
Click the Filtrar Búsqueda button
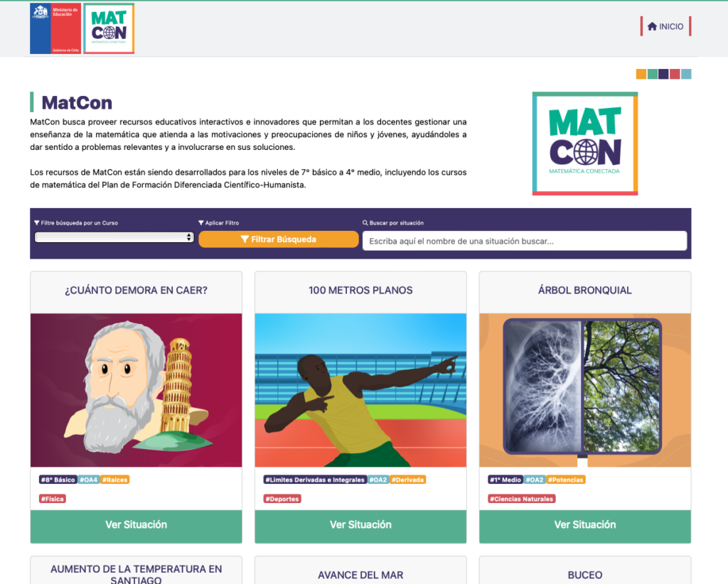pyautogui.click(x=279, y=239)
